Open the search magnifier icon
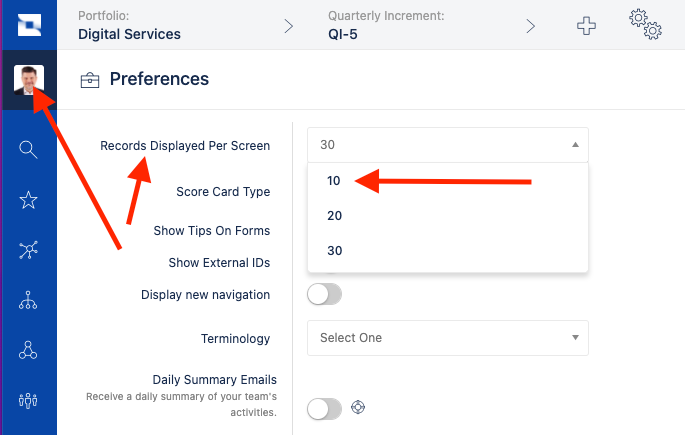Screen dimensions: 685x435 pos(28,149)
